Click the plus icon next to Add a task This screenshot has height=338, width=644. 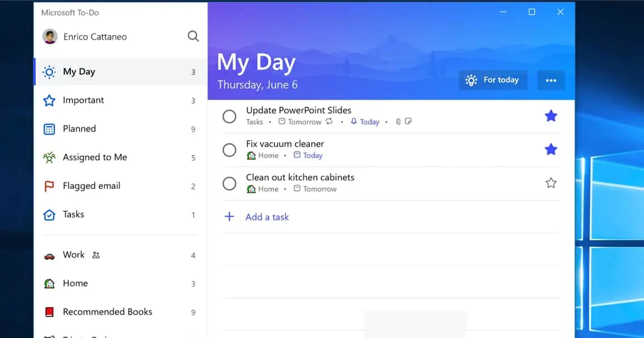click(x=229, y=217)
